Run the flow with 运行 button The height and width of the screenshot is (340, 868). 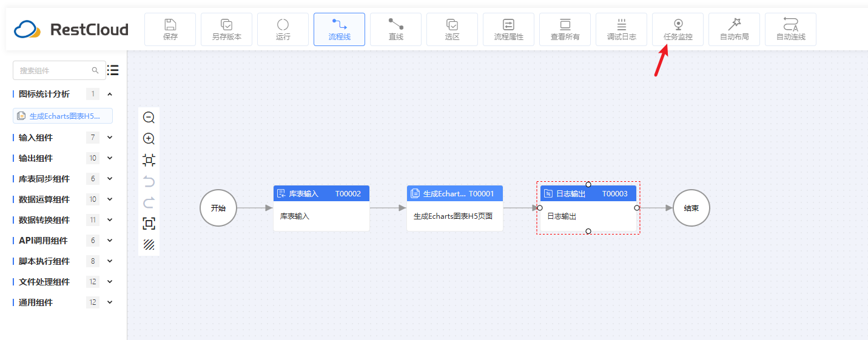pos(283,29)
